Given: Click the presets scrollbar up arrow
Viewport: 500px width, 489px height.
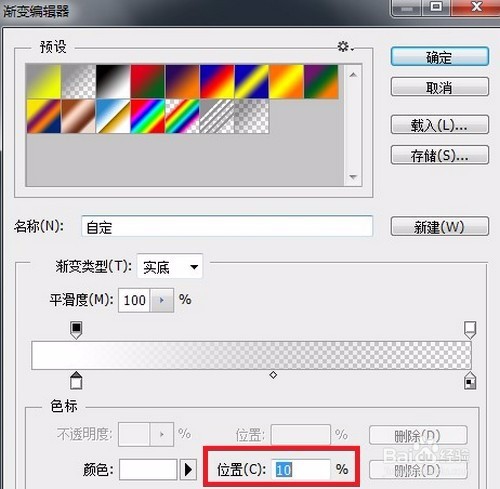Looking at the screenshot, I should pos(353,75).
